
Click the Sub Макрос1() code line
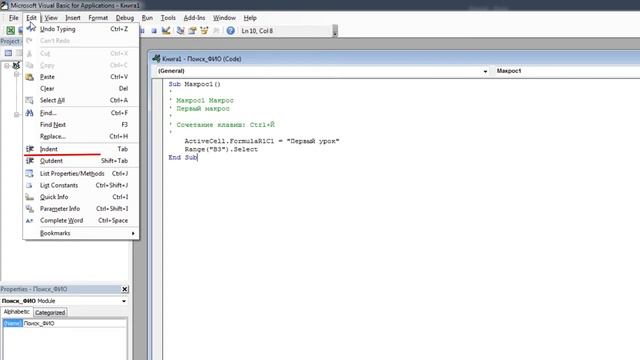coord(194,84)
